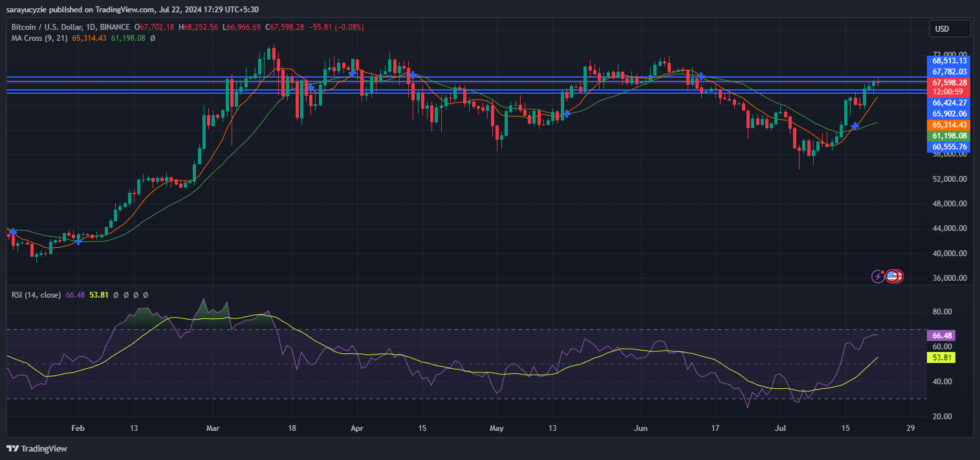The width and height of the screenshot is (980, 460).
Task: Click the Mar date on the time axis
Action: 213,428
